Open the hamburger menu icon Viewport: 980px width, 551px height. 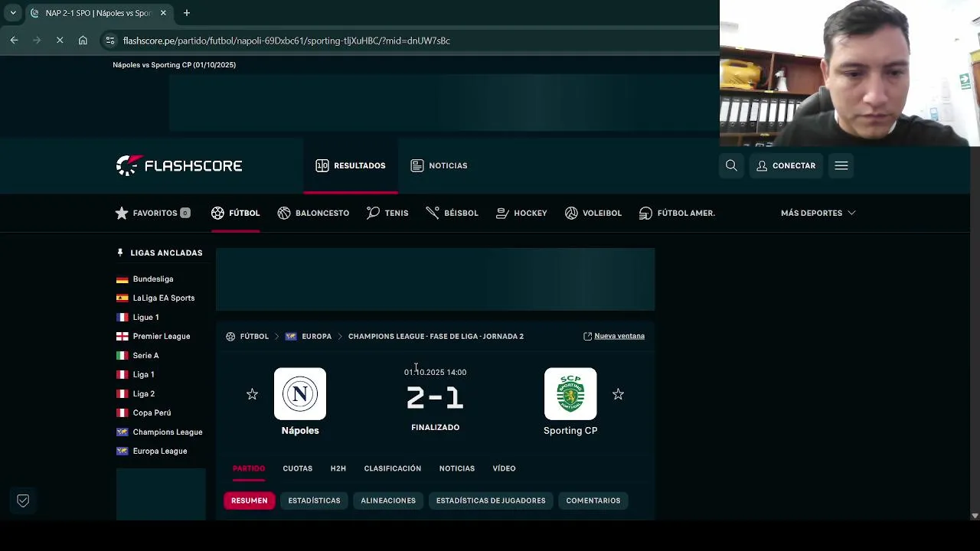[x=841, y=165]
